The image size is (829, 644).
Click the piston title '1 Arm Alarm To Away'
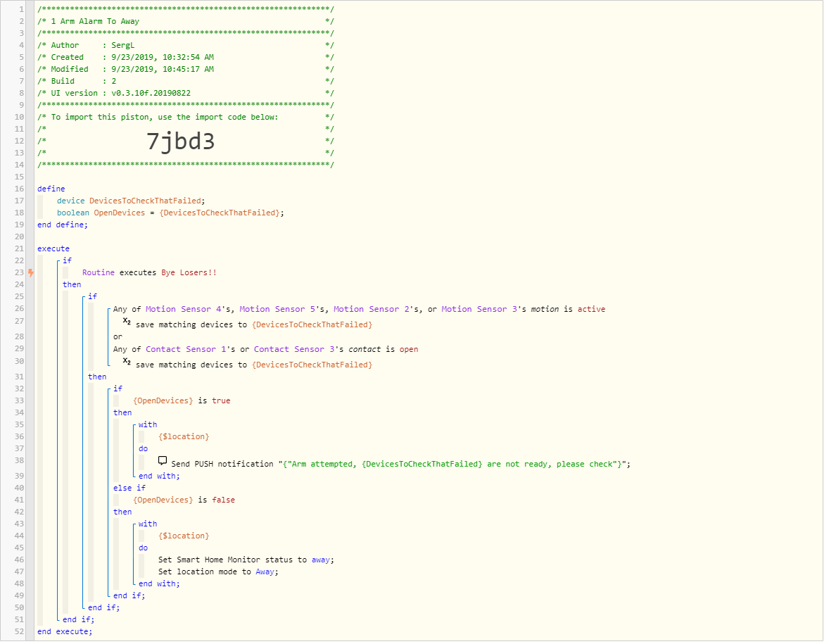95,22
